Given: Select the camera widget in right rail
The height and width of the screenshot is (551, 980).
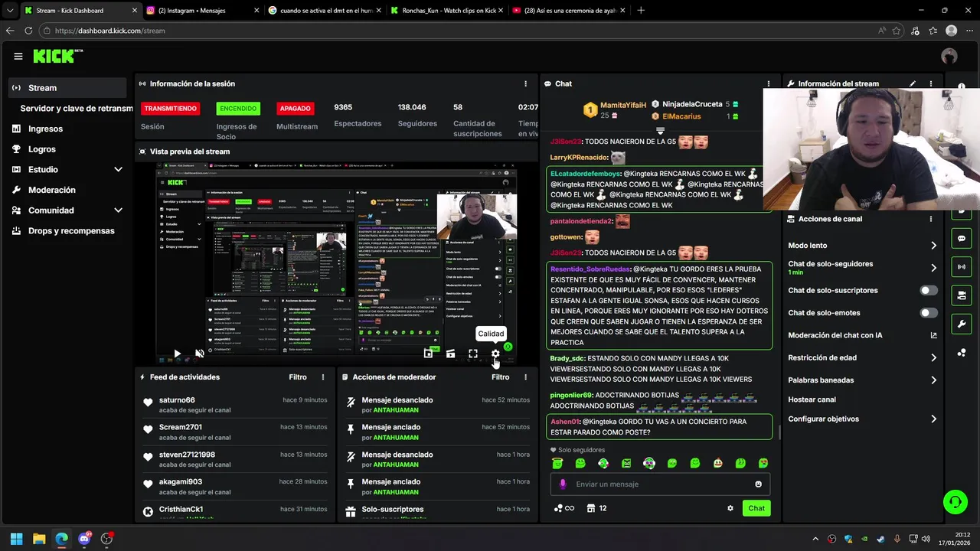Looking at the screenshot, I should click(x=962, y=295).
